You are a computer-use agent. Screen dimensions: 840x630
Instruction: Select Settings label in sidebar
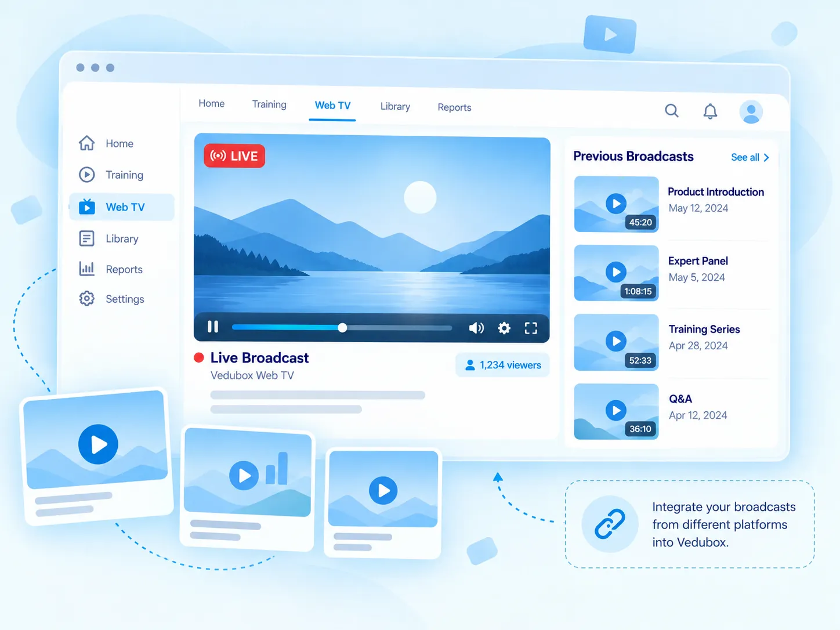[125, 299]
